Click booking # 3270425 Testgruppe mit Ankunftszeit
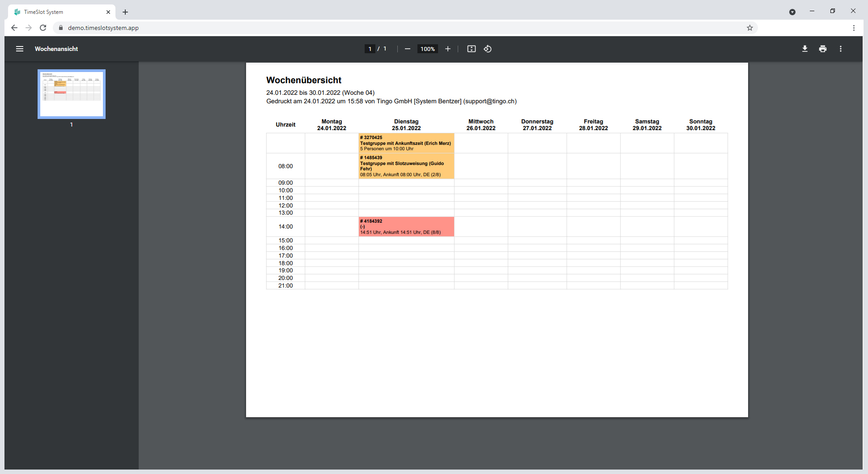Screen dimensions: 868x474 [406, 143]
